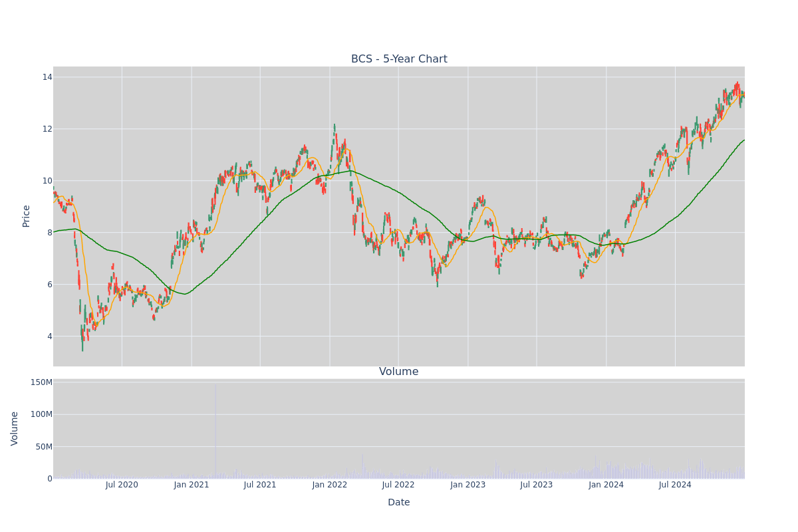Select the price axis tick "12"
Image resolution: width=798 pixels, height=532 pixels.
[47, 129]
